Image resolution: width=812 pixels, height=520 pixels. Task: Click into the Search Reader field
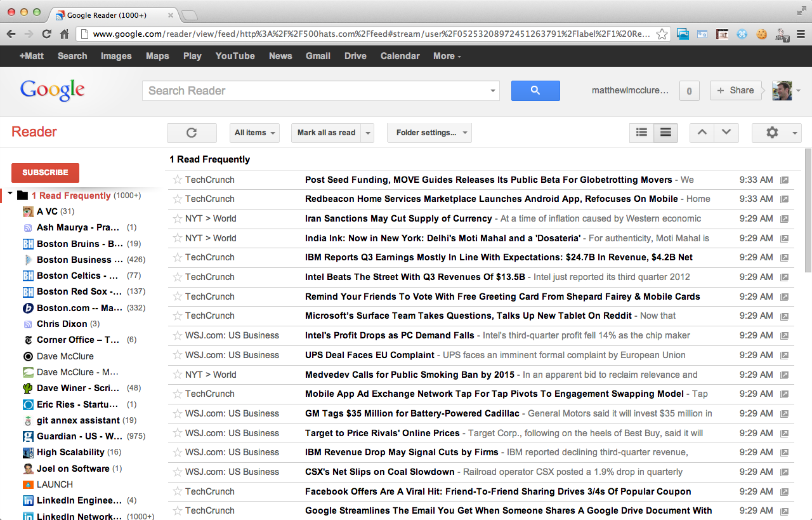(316, 91)
